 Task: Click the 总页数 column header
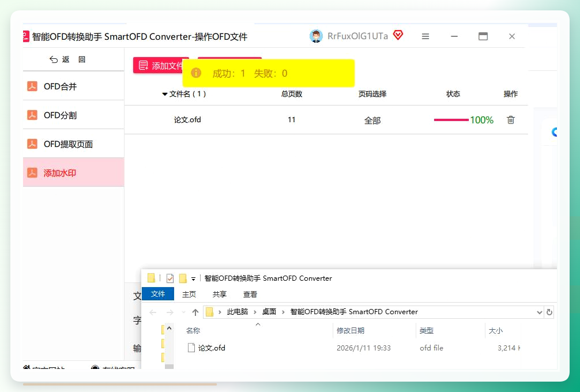click(x=292, y=94)
